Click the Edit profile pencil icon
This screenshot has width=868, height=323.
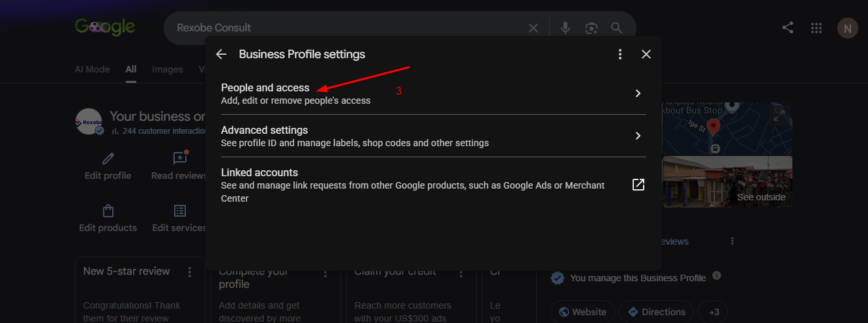(x=108, y=159)
